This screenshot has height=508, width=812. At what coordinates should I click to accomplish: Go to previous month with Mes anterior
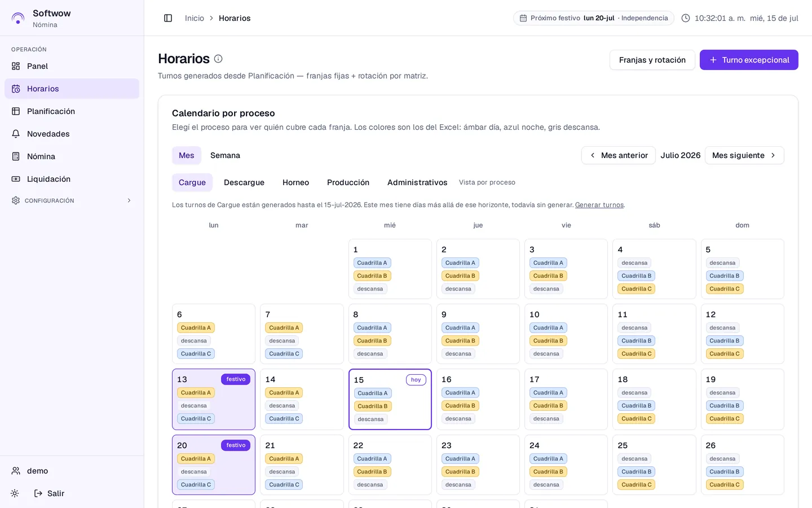[x=619, y=155]
